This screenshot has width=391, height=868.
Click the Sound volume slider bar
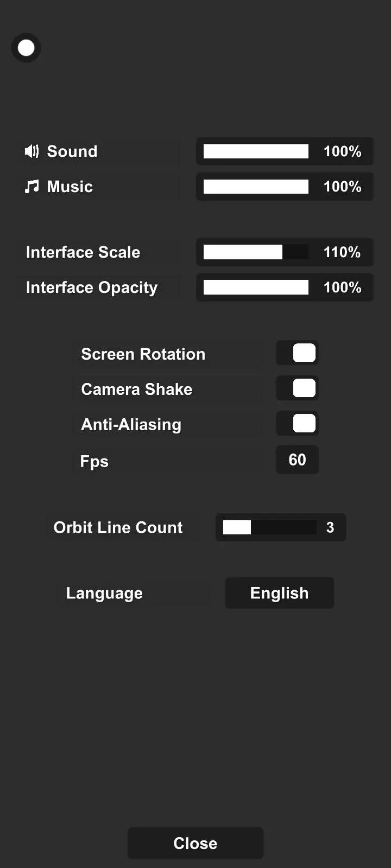coord(256,151)
